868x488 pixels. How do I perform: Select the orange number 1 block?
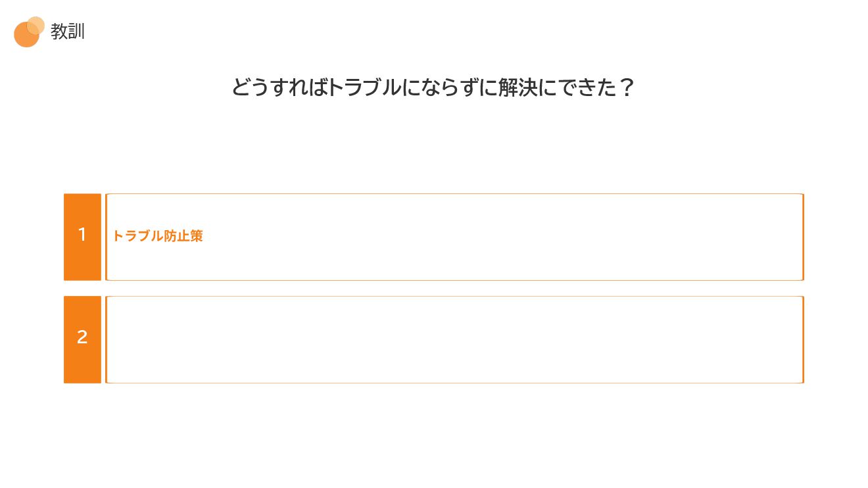[82, 237]
